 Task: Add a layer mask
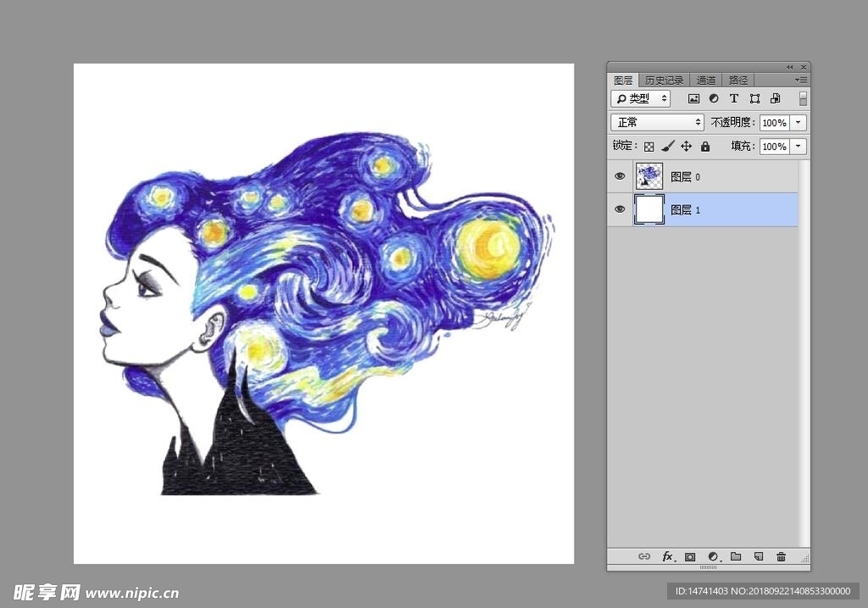(690, 556)
